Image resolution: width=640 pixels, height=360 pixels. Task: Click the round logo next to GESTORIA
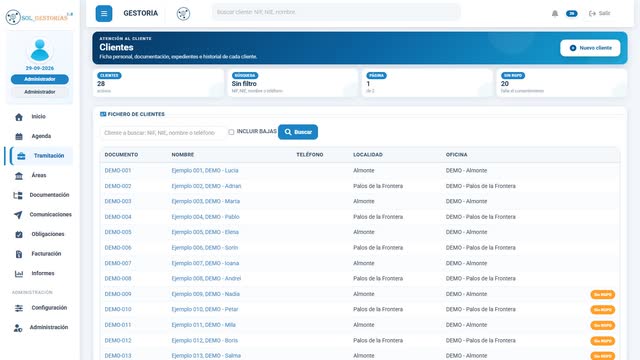click(x=183, y=13)
